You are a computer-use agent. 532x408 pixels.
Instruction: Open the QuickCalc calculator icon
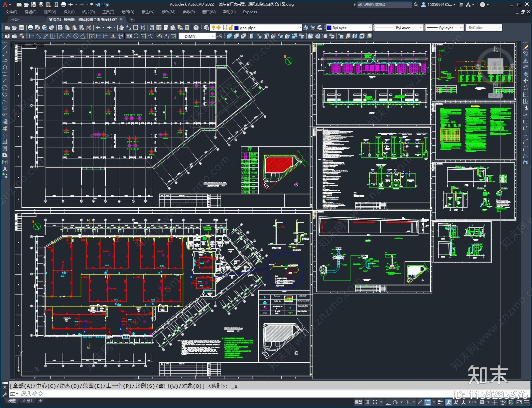point(187,28)
